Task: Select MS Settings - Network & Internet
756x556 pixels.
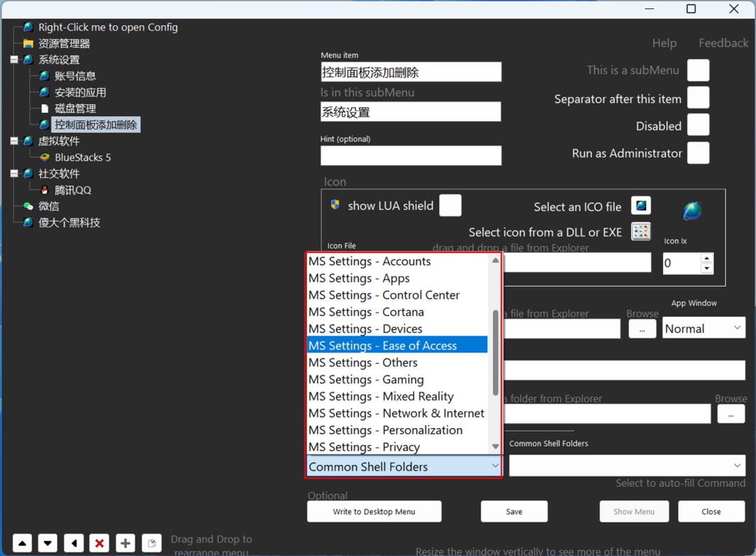Action: pyautogui.click(x=396, y=413)
